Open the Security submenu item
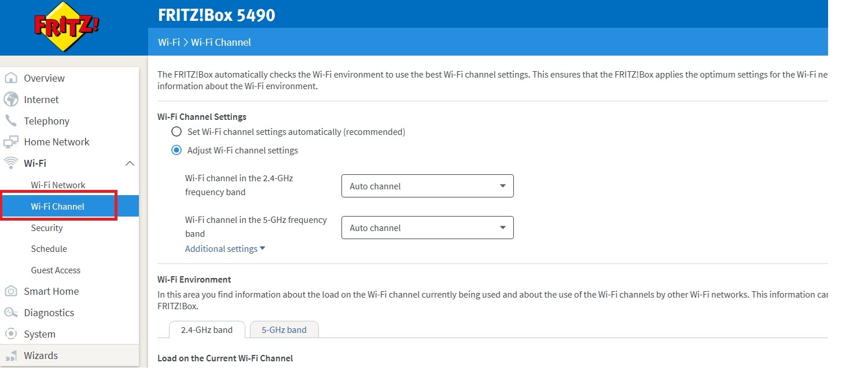 pyautogui.click(x=47, y=228)
